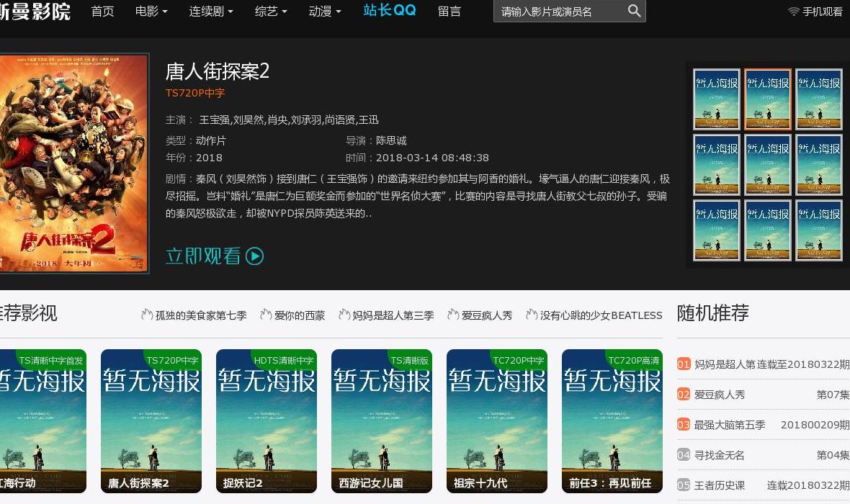Image resolution: width=850 pixels, height=504 pixels.
Task: Click the play circle icon beside 立即观看
Action: coord(254,256)
